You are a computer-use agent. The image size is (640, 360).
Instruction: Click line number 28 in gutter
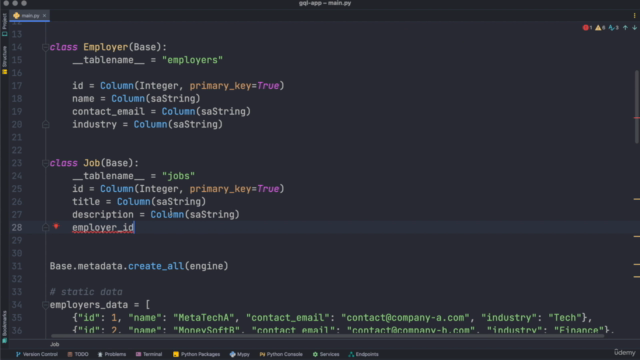pyautogui.click(x=17, y=228)
